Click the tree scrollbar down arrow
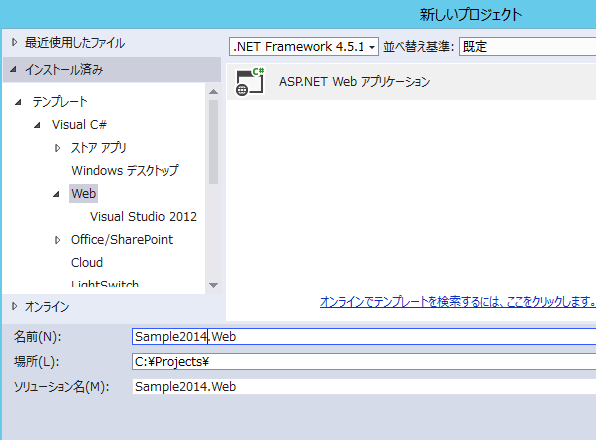This screenshot has height=440, width=596. 214,285
